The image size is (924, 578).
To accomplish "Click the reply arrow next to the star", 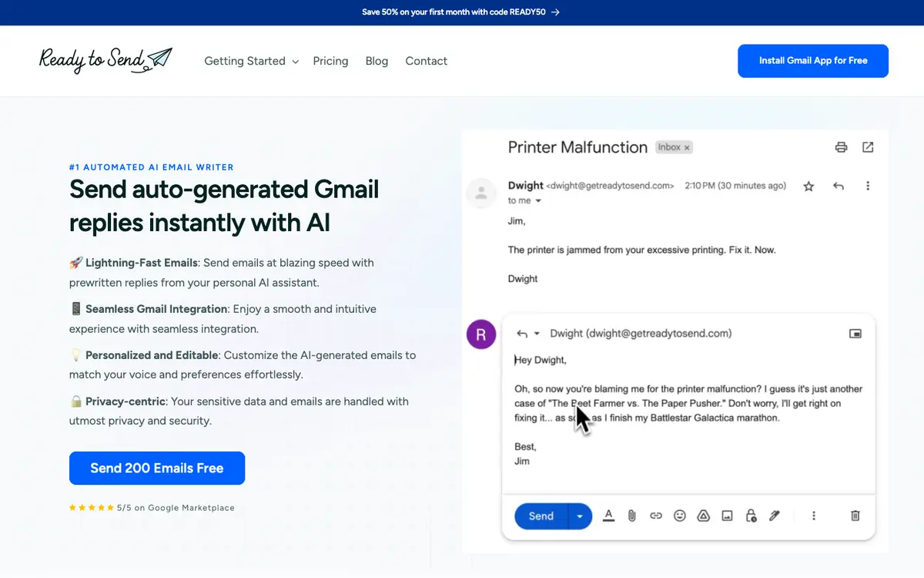I will [x=839, y=187].
